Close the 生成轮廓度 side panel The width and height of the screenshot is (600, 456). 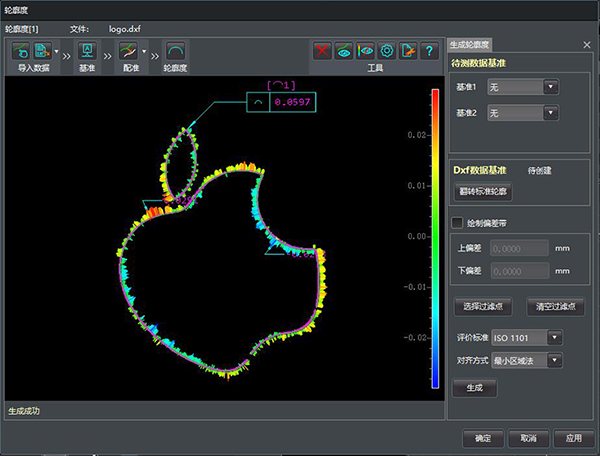pyautogui.click(x=587, y=45)
